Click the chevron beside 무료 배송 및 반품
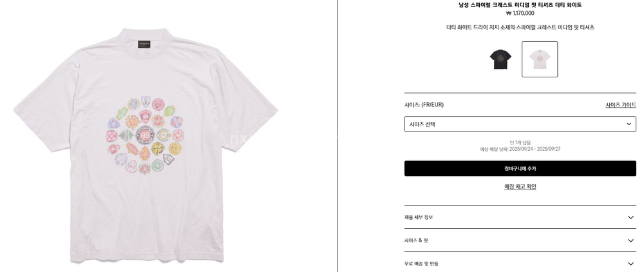 (x=631, y=264)
